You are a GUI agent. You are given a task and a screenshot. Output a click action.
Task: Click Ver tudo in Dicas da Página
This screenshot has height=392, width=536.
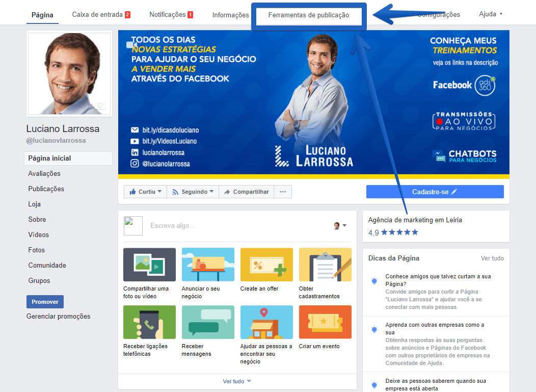492,258
